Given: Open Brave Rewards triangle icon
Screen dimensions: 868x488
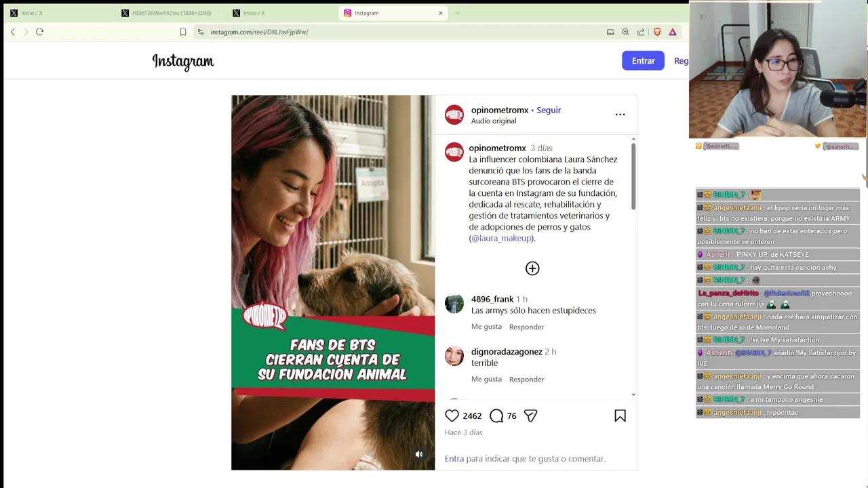Looking at the screenshot, I should click(673, 32).
